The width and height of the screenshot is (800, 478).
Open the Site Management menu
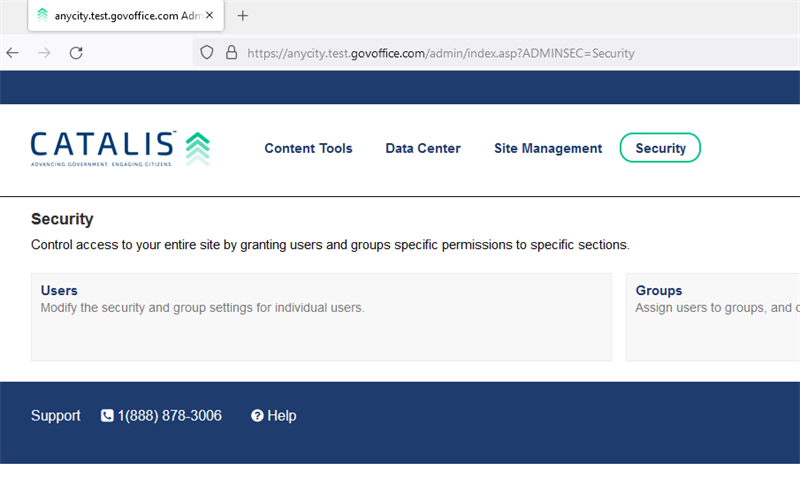548,148
